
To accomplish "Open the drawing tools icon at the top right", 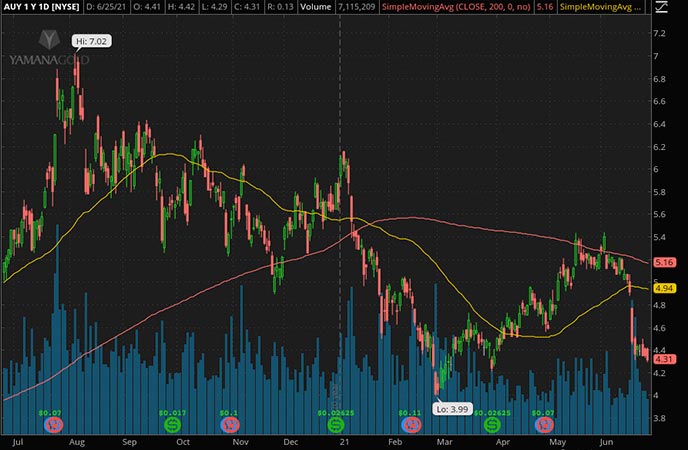I will coord(661,7).
